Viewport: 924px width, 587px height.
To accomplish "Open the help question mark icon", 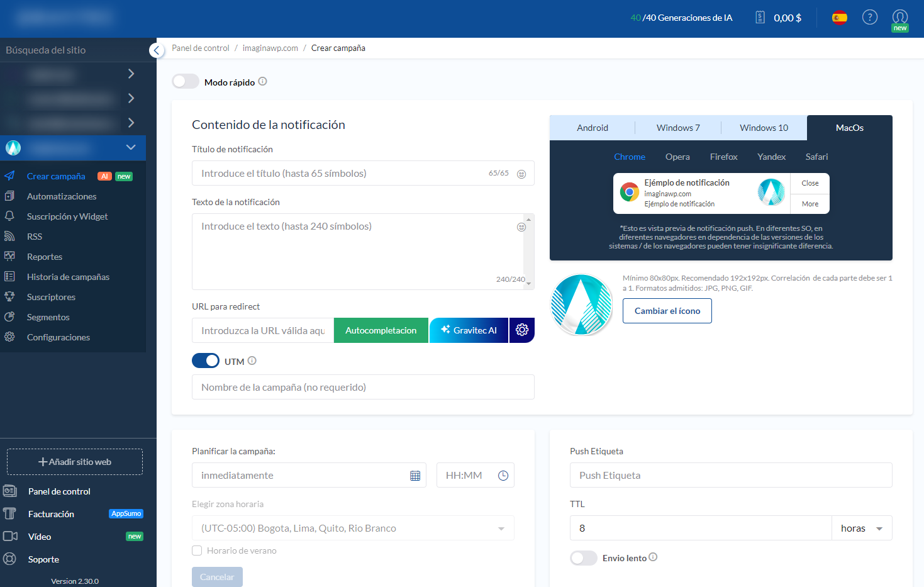I will [869, 18].
